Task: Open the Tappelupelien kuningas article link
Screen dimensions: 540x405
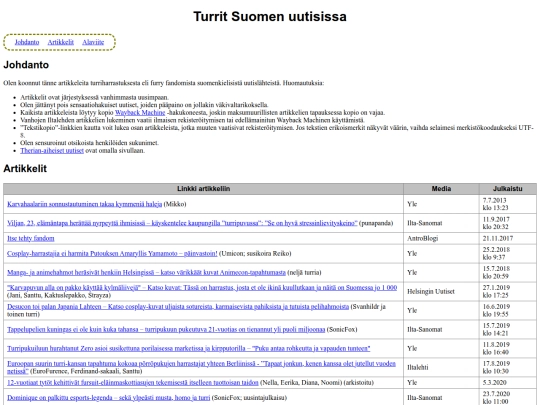Action: coord(166,329)
